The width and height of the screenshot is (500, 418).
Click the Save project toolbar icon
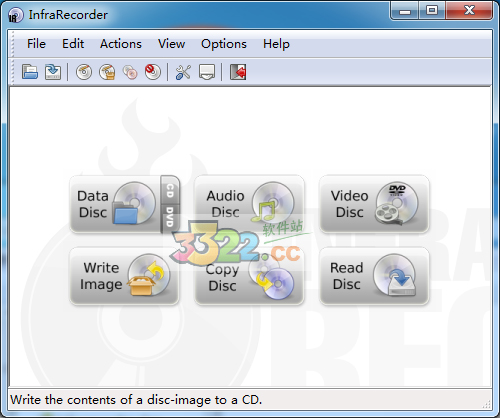pos(53,72)
